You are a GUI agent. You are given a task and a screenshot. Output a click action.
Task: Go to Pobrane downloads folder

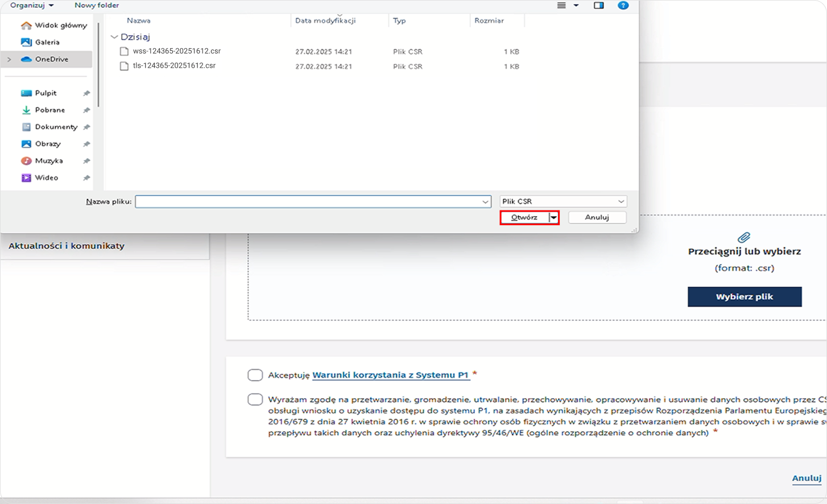point(49,110)
